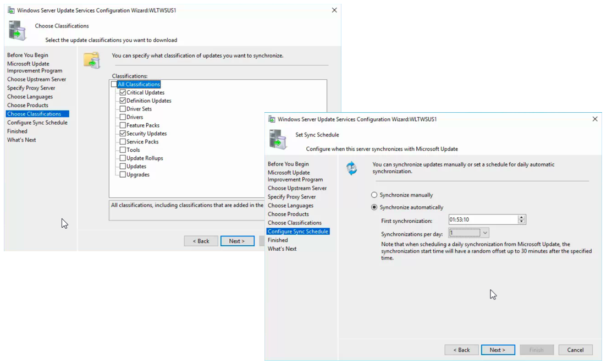
Task: Increase first synchronization time with up arrow
Action: [521, 217]
